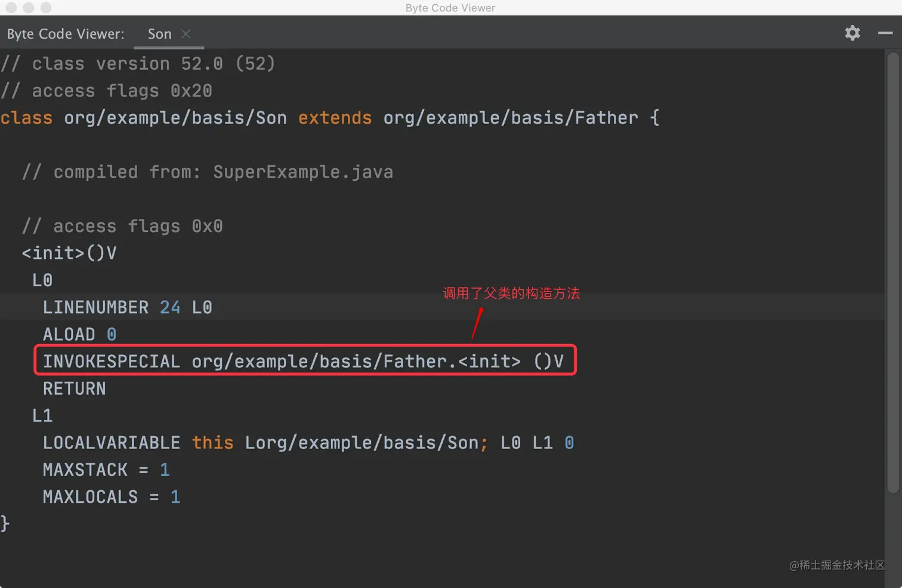Click the 'MAXLOCALS = 1' line
Image resolution: width=902 pixels, height=588 pixels.
click(x=112, y=497)
